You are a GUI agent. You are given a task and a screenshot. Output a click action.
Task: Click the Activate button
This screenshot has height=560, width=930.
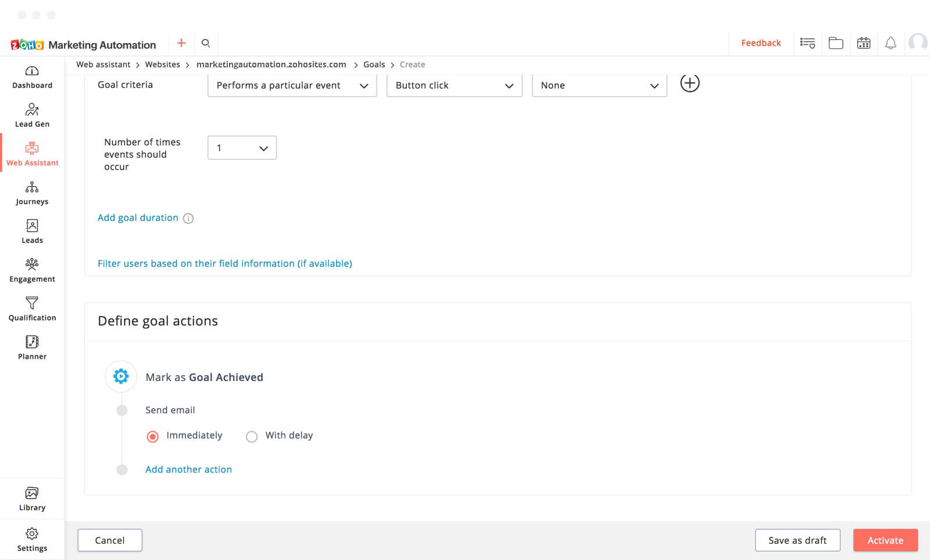click(x=885, y=540)
